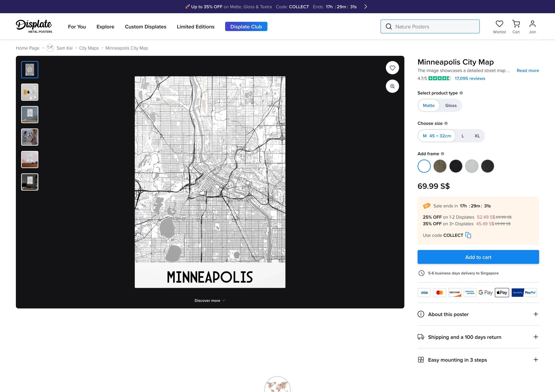Click the Apple Pay icon
This screenshot has height=392, width=555.
502,293
